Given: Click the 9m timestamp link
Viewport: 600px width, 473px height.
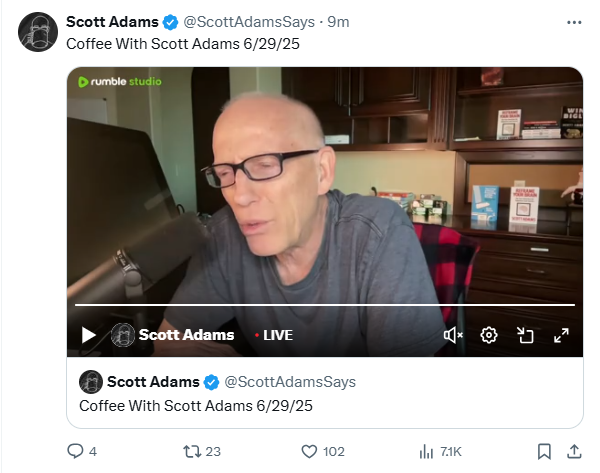Looking at the screenshot, I should [x=338, y=22].
